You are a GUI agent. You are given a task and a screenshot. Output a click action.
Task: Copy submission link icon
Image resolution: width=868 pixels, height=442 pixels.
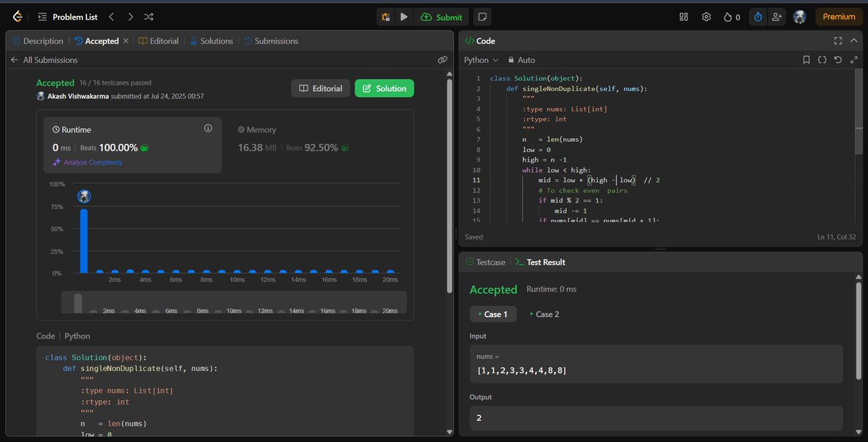442,60
